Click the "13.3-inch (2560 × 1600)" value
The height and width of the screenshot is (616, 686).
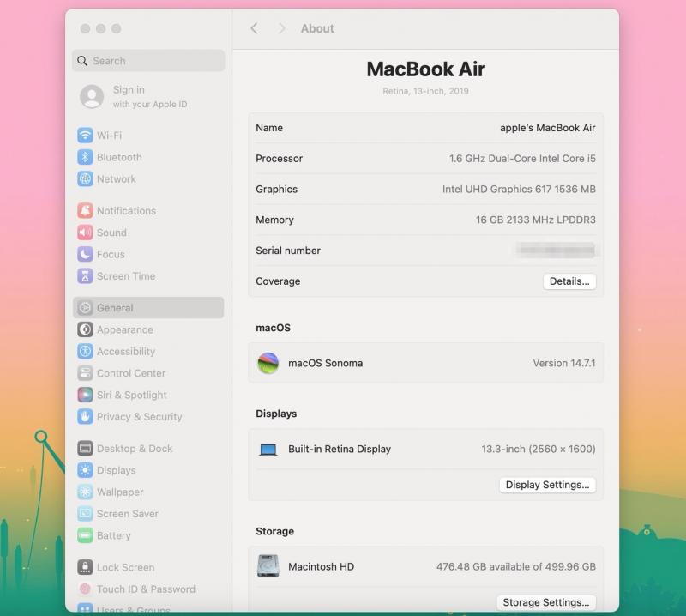[539, 450]
